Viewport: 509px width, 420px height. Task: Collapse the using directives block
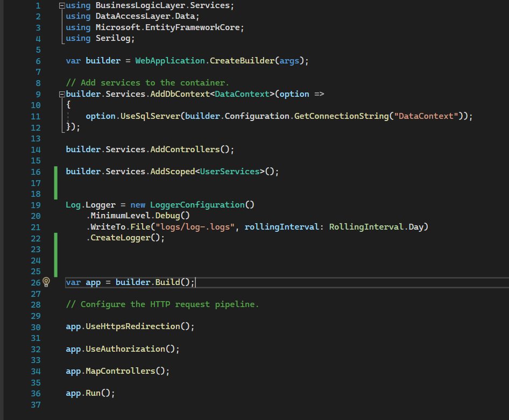pyautogui.click(x=61, y=5)
